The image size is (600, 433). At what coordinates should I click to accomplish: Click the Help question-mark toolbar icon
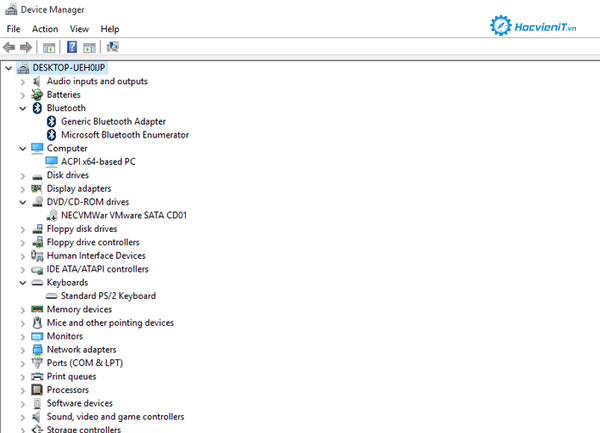point(72,47)
